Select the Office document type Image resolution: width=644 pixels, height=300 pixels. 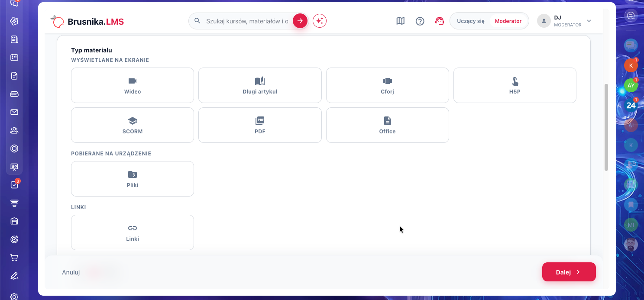388,125
